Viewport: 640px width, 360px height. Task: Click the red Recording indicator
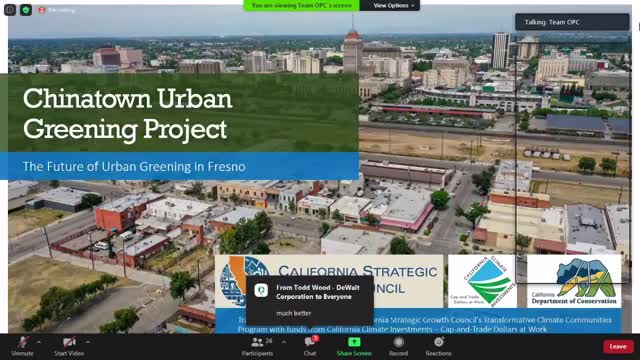click(x=57, y=10)
